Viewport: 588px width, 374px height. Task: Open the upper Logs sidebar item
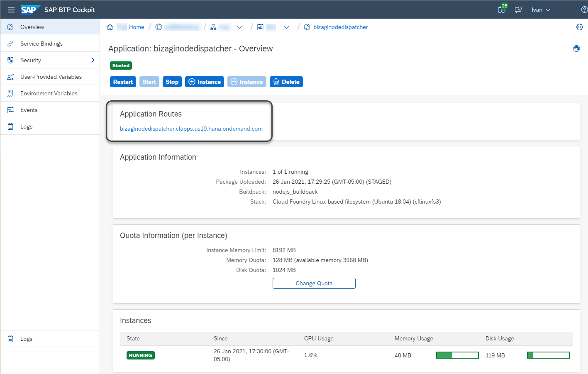50,126
